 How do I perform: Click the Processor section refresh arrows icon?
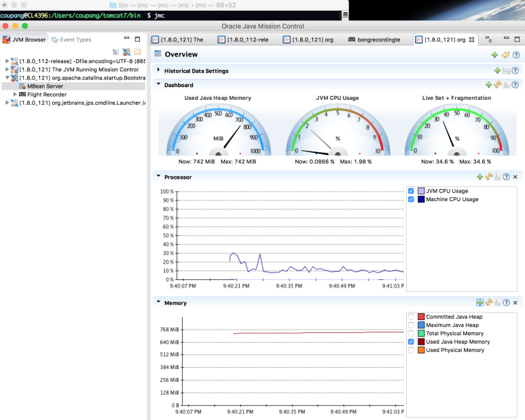point(489,177)
